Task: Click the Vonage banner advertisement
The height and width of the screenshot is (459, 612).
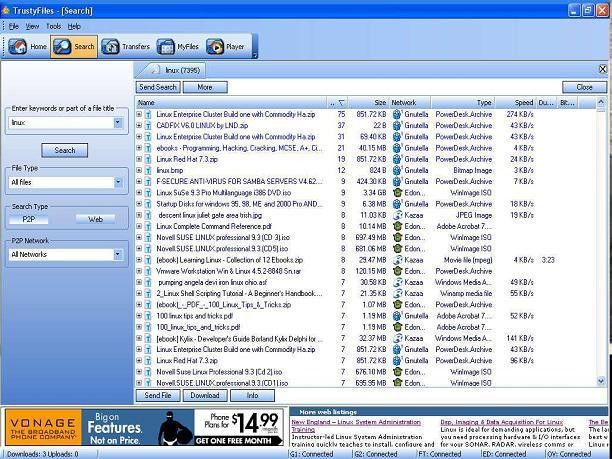Action: tap(144, 427)
